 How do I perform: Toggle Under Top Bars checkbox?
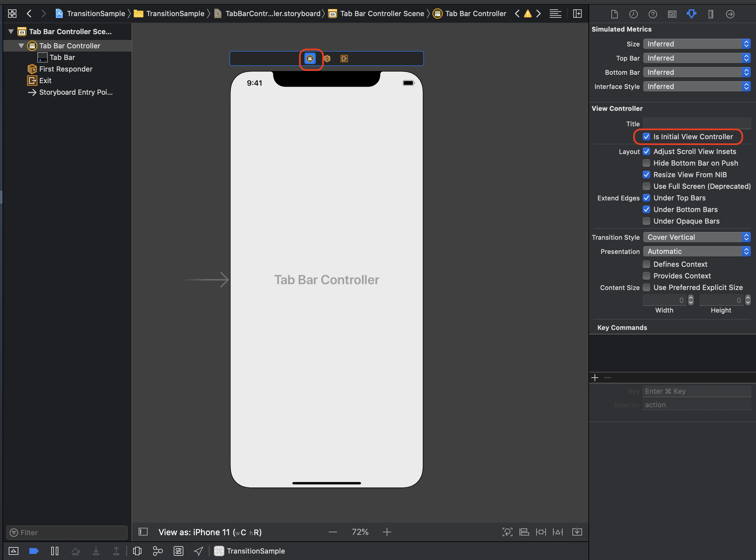pos(646,198)
